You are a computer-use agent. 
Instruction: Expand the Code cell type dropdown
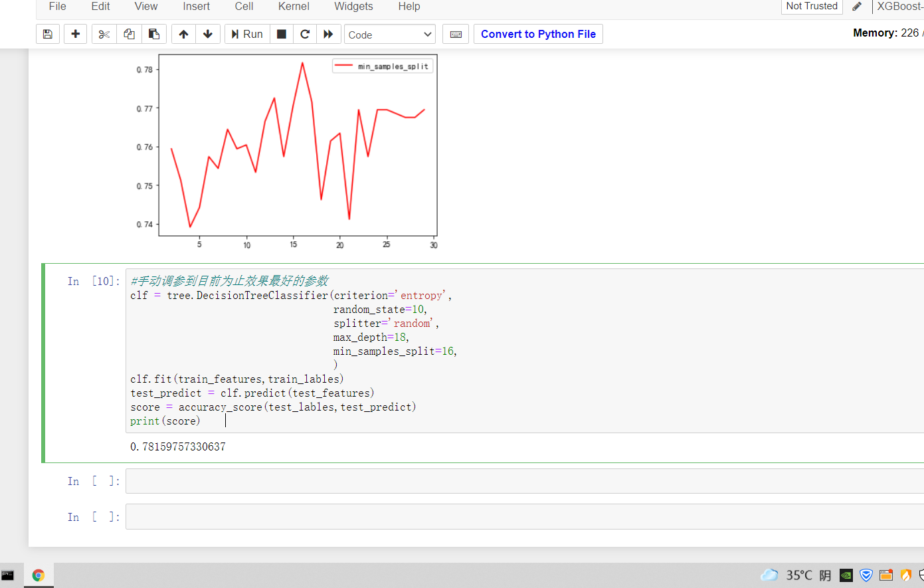389,35
